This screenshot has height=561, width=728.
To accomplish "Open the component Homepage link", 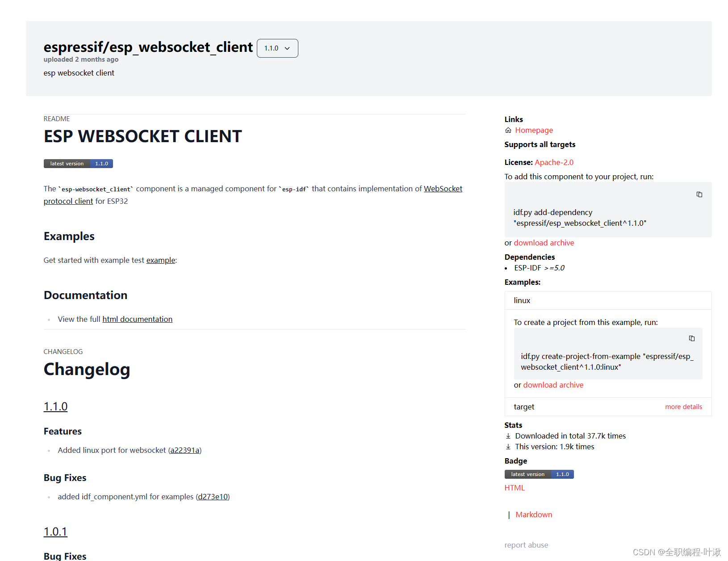I will 534,130.
